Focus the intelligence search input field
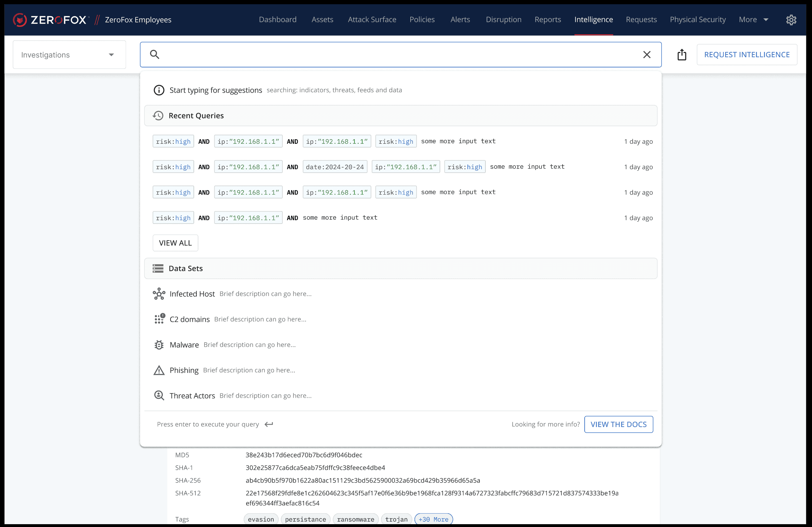Screen dimensions: 812x527 click(x=399, y=55)
